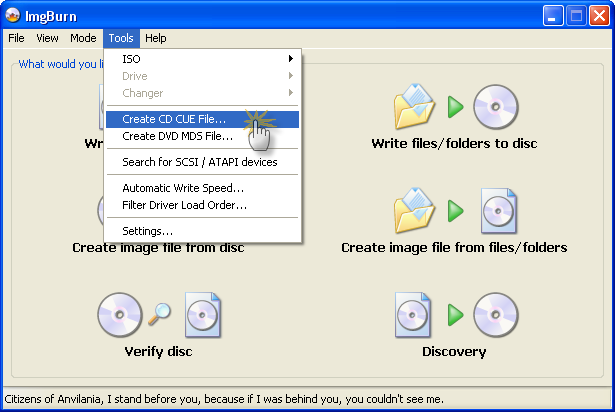Click green arrow above Write files/folders to disc

pos(455,107)
